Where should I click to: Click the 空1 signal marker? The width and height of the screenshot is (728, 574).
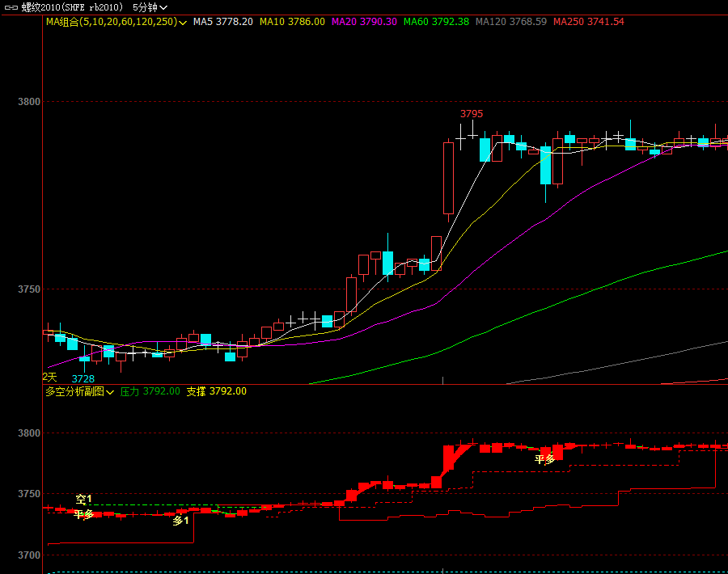pos(83,500)
